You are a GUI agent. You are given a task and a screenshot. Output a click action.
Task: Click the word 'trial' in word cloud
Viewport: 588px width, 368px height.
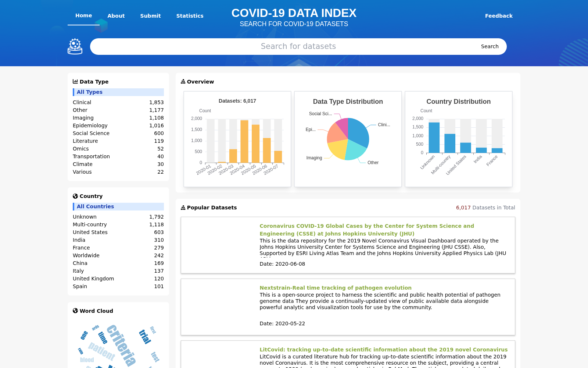pos(145,337)
